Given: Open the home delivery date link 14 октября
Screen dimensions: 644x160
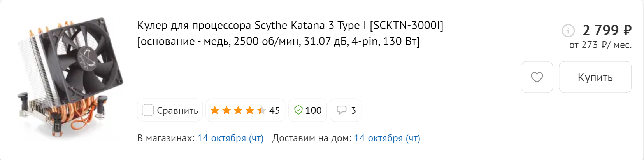Looking at the screenshot, I should (387, 138).
